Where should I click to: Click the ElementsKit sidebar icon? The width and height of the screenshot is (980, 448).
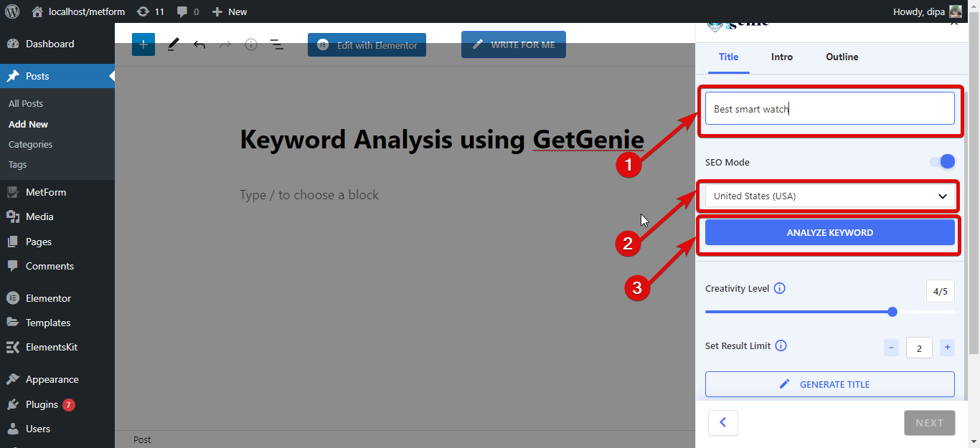[x=13, y=347]
